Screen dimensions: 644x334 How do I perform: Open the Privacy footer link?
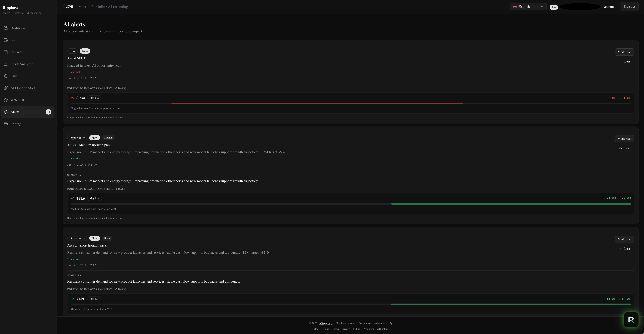(346, 329)
